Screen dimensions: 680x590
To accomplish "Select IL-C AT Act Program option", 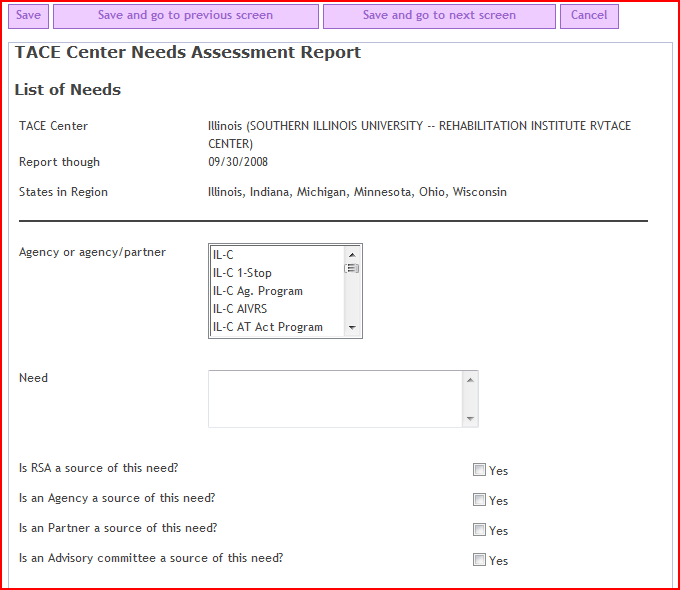I will 278,327.
